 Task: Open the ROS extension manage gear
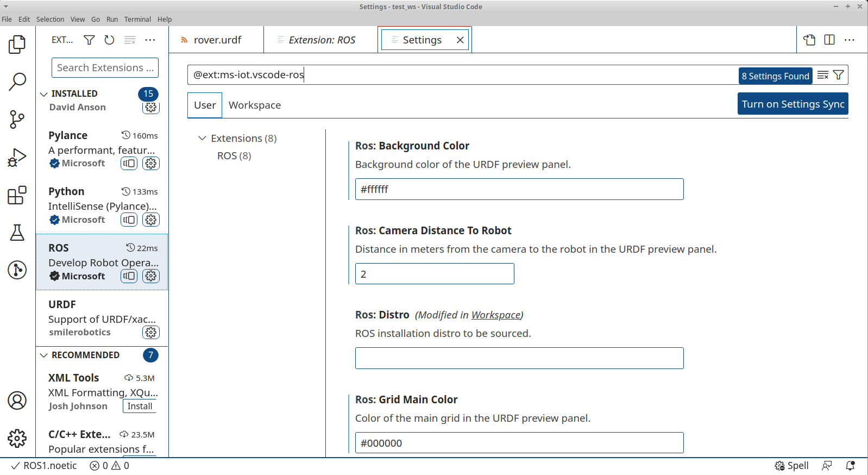[x=151, y=276]
